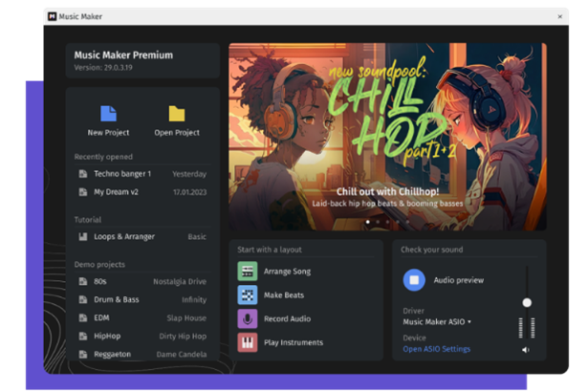Screen dimensions: 587x392
Task: Mute sound with the speaker icon
Action: (526, 350)
